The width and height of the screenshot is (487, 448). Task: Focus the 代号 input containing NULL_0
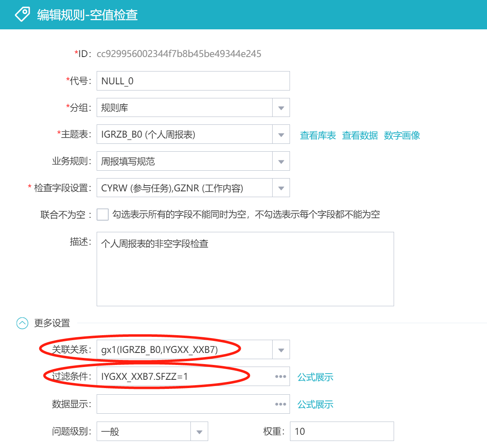tap(193, 81)
